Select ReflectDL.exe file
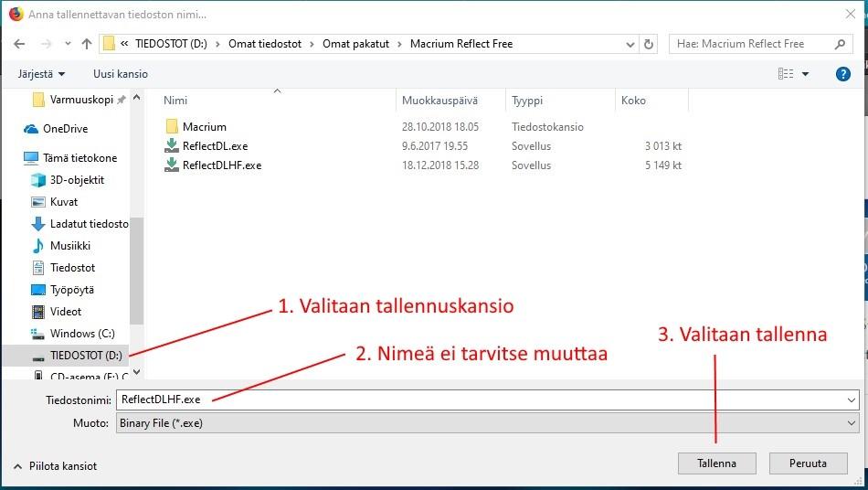Screen dimensions: 868x490 tap(215, 146)
